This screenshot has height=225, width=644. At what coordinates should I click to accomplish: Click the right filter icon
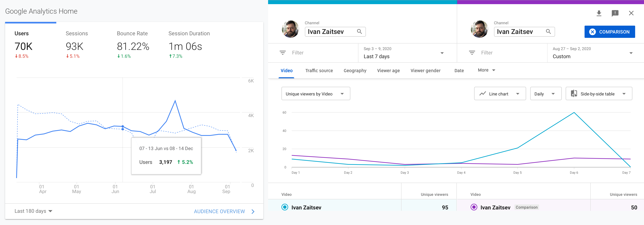pos(472,53)
